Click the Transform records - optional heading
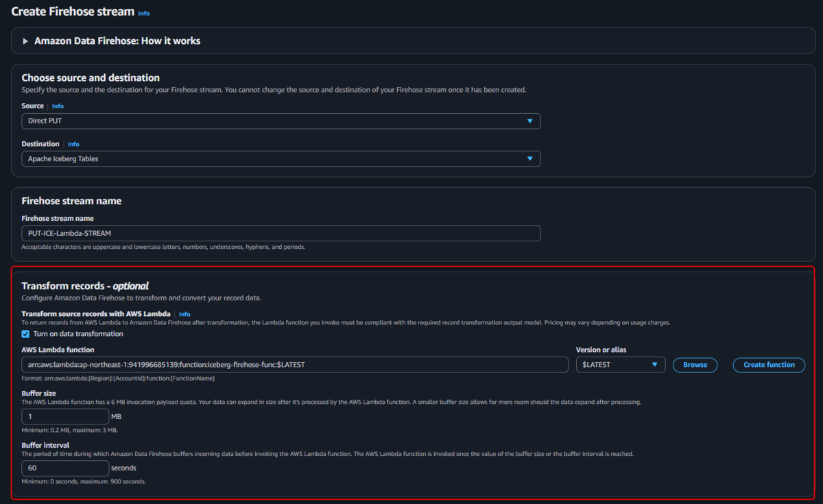Screen dimensions: 823x504 click(x=85, y=286)
